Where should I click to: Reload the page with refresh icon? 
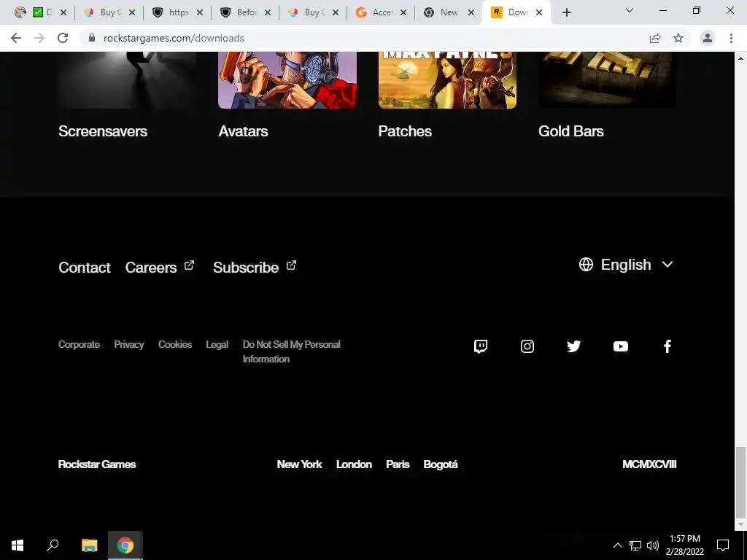[63, 38]
